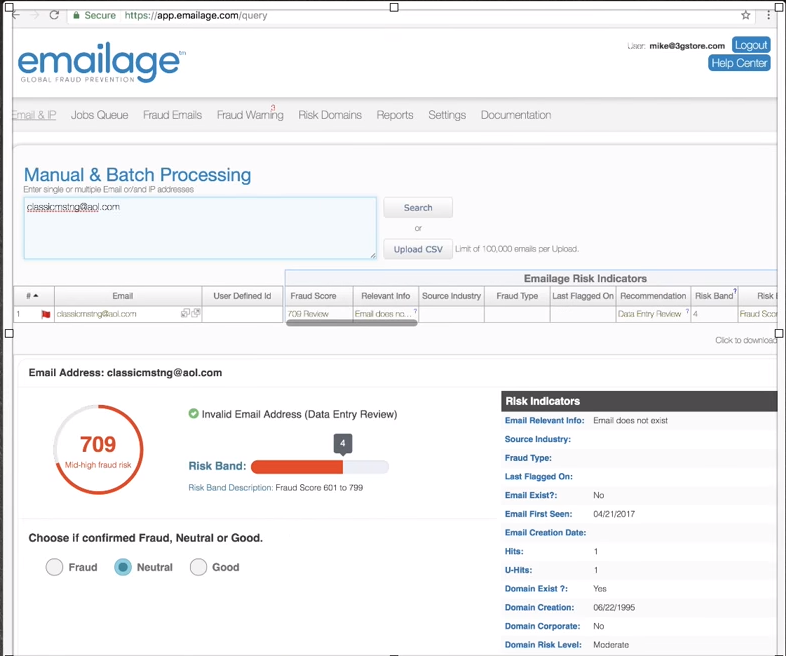
Task: Click the 709 Review cell
Action: 319,314
